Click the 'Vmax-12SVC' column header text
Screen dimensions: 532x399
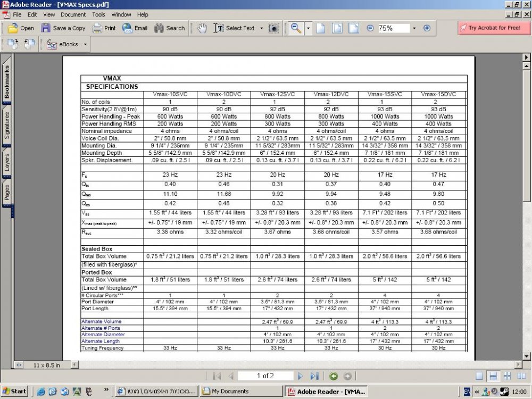click(x=277, y=94)
